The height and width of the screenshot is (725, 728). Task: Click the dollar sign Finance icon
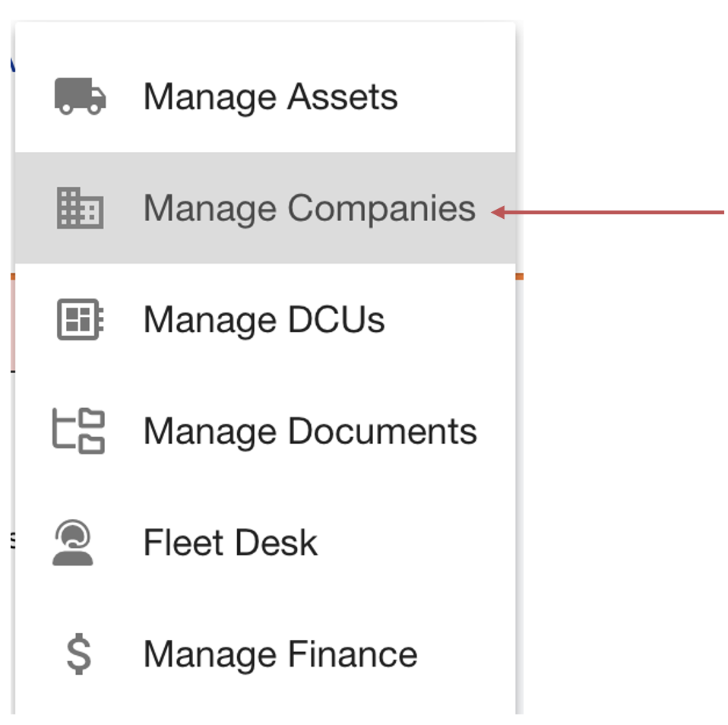point(78,654)
